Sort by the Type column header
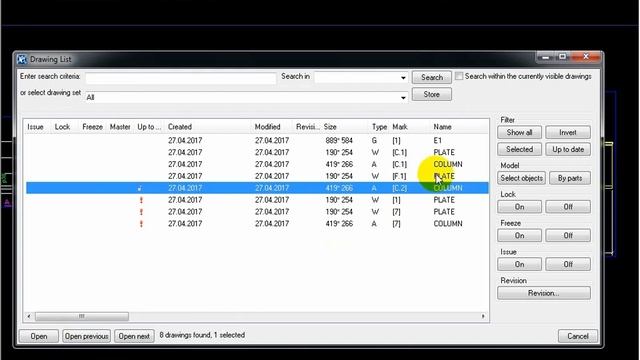Image resolution: width=640 pixels, height=360 pixels. 379,127
